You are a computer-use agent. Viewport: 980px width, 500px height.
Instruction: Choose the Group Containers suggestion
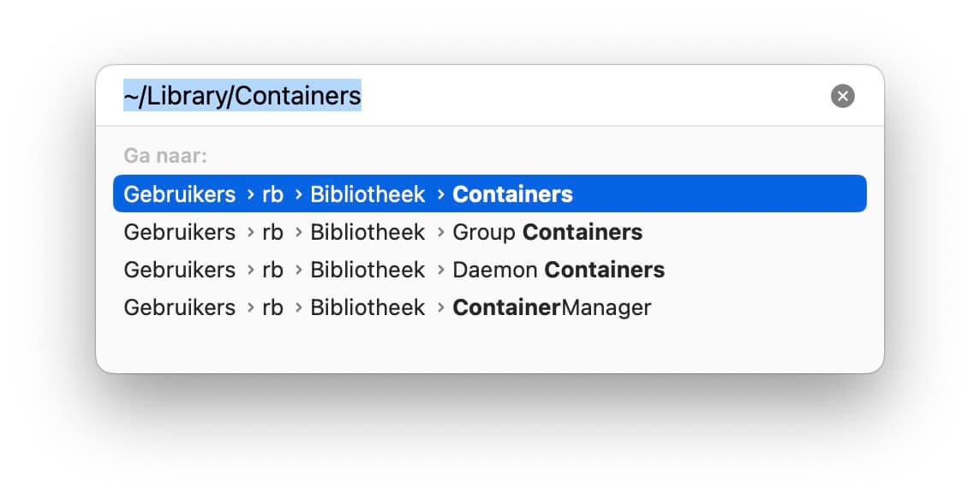point(489,232)
